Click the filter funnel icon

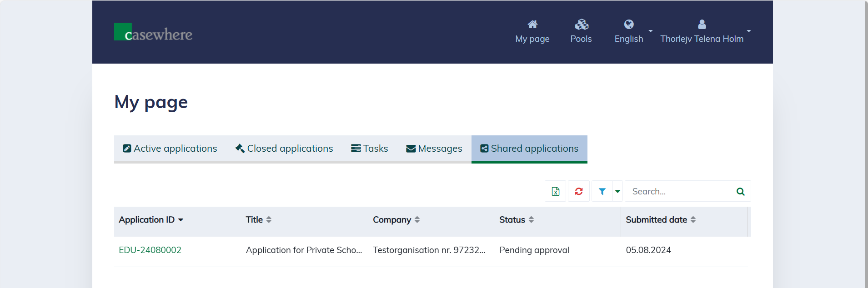(602, 191)
